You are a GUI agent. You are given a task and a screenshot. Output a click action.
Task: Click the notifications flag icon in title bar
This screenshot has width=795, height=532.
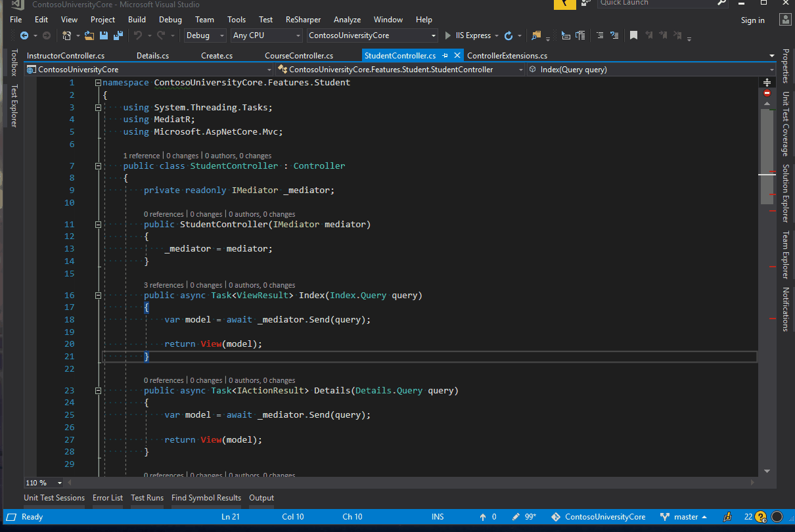pos(565,3)
